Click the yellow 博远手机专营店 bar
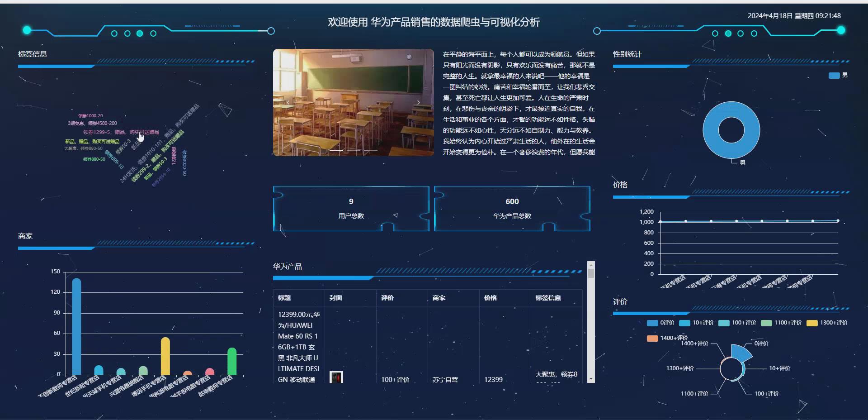This screenshot has width=868, height=420. tap(165, 356)
